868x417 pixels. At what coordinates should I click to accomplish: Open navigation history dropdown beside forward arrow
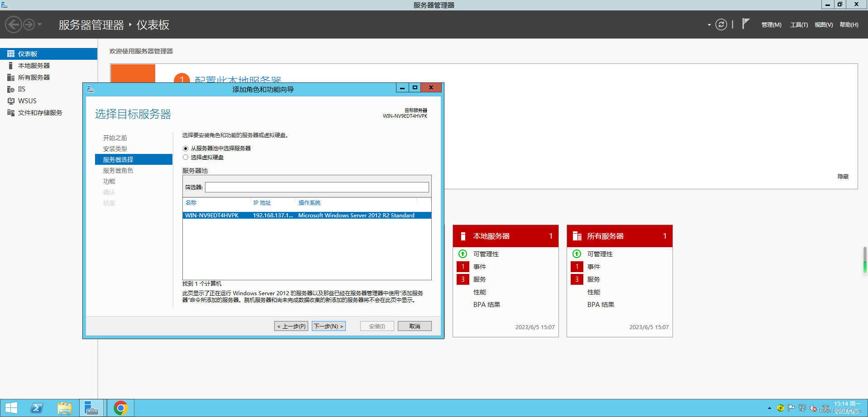[40, 24]
